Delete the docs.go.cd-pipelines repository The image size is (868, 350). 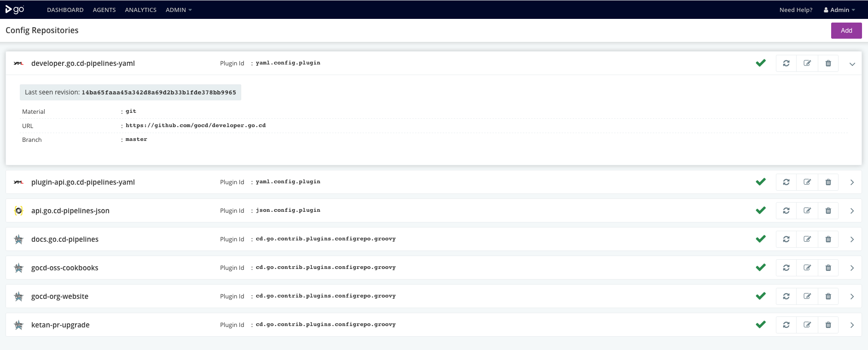coord(828,239)
